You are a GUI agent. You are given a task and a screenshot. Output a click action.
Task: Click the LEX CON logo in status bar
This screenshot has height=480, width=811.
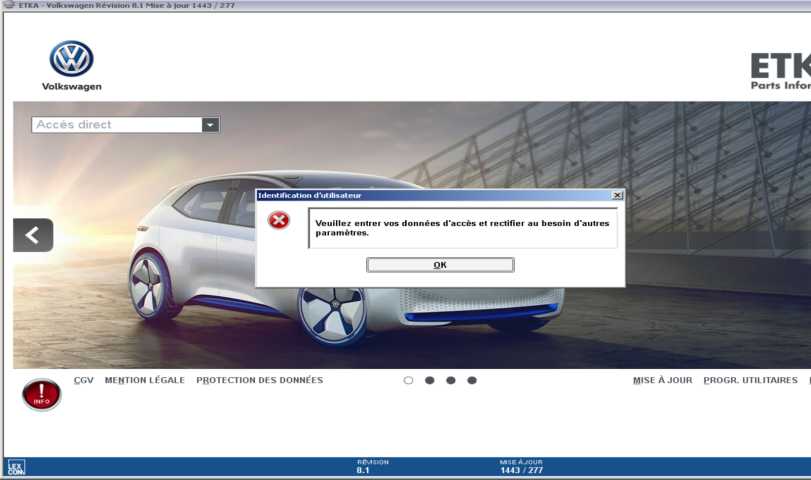pyautogui.click(x=16, y=468)
